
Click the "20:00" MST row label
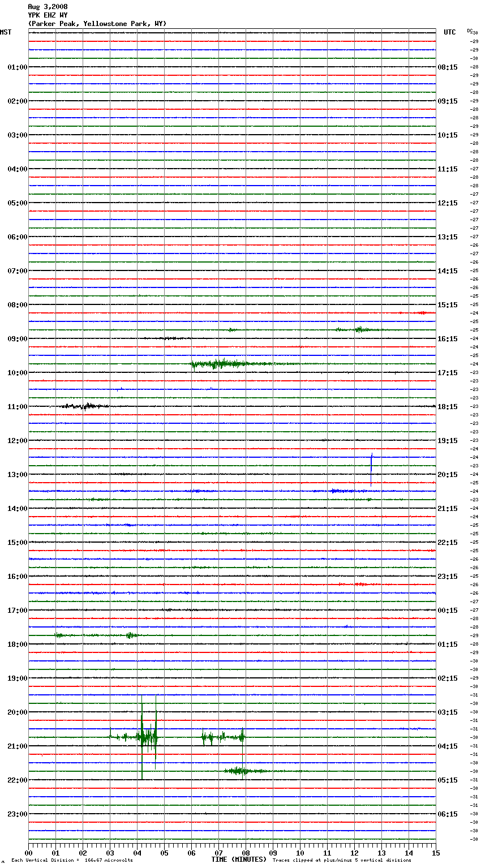(x=18, y=712)
